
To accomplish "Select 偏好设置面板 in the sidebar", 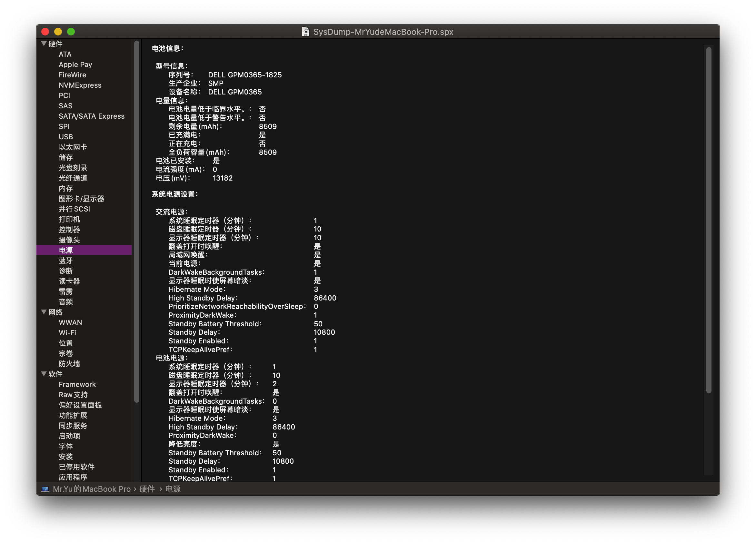I will tap(80, 405).
